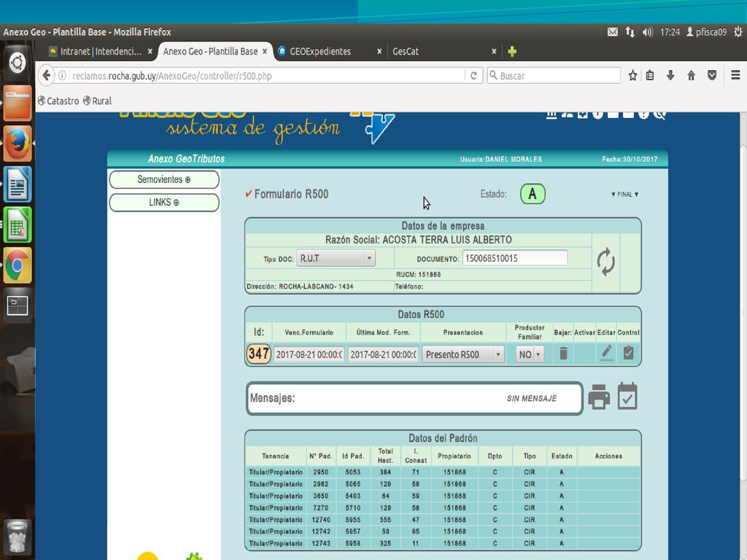Close the GEOExpedientes tab

point(379,52)
